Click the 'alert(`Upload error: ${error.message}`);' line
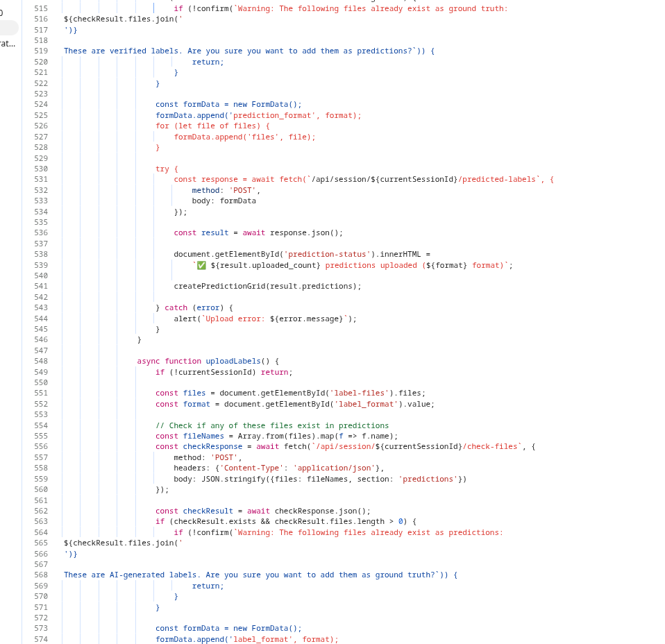Viewport: 665px width, 644px height. pos(265,319)
